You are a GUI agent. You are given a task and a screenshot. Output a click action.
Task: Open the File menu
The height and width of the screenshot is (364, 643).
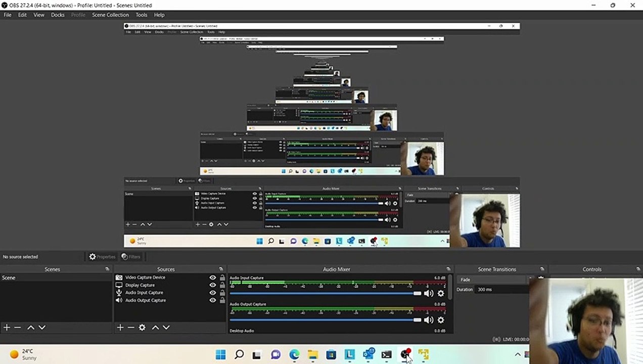(8, 15)
